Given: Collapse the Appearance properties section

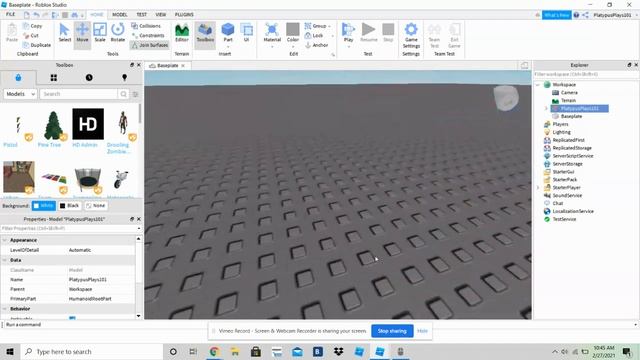Looking at the screenshot, I should (4, 240).
